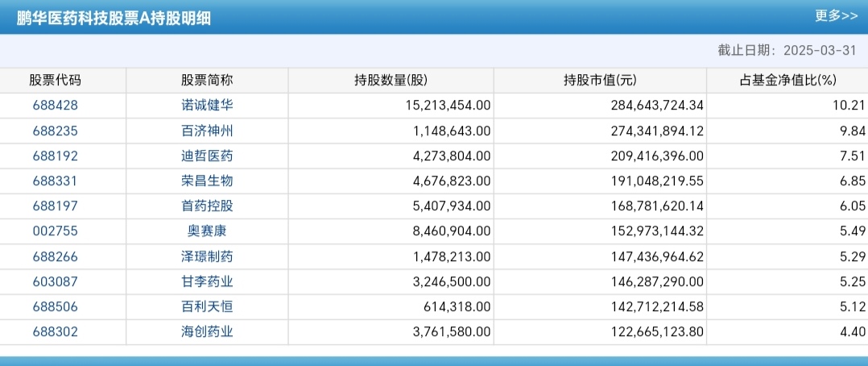This screenshot has width=868, height=366.
Task: Open stock code 603087
Action: [x=55, y=281]
